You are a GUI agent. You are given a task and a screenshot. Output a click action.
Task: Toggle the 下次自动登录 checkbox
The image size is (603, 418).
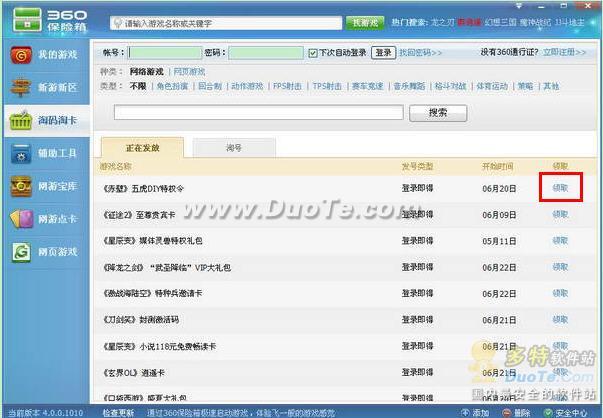click(x=313, y=53)
